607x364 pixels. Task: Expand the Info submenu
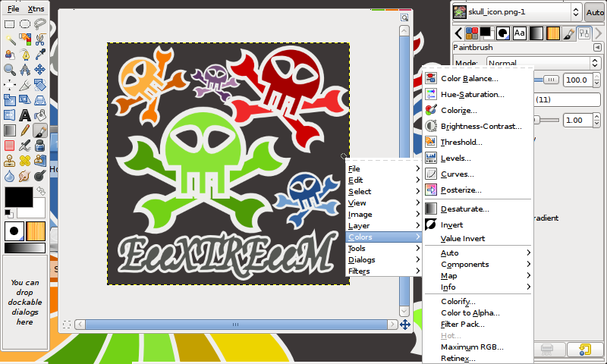[x=477, y=287]
